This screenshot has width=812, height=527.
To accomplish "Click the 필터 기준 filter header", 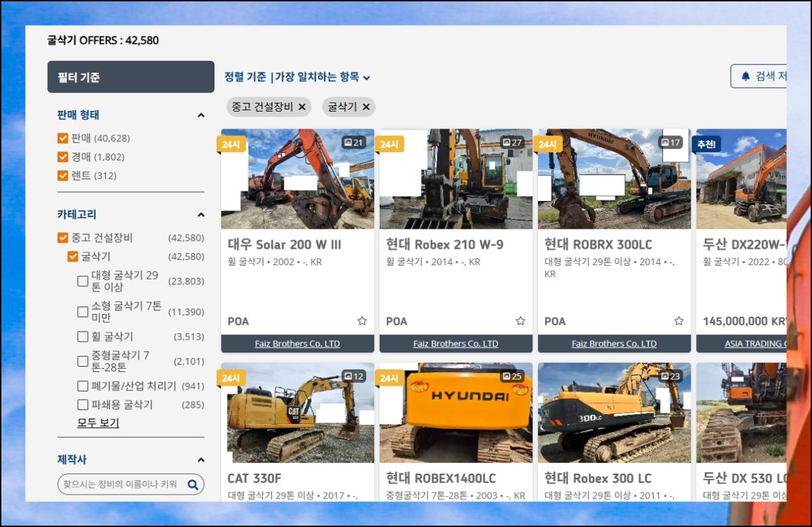I will click(x=131, y=77).
